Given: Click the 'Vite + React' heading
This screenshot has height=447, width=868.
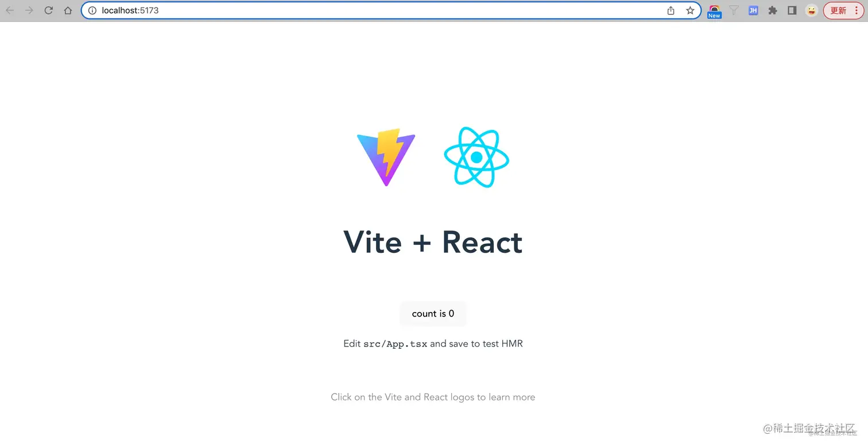Looking at the screenshot, I should point(433,242).
